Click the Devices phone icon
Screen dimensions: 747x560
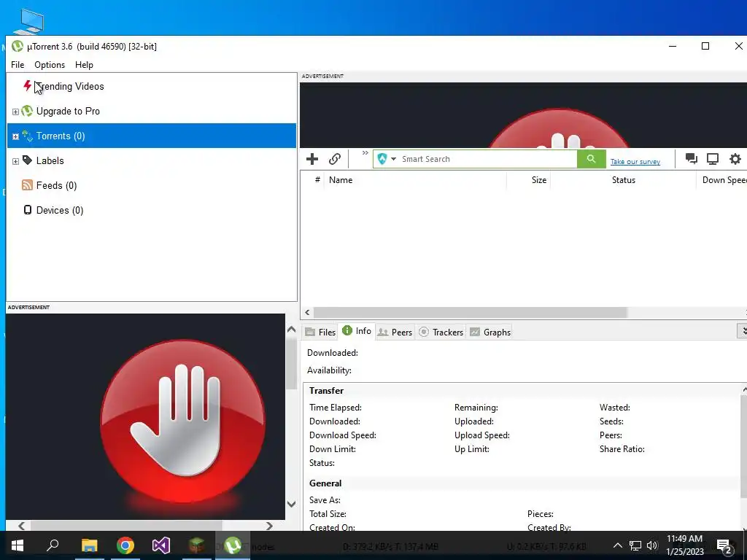(x=28, y=210)
